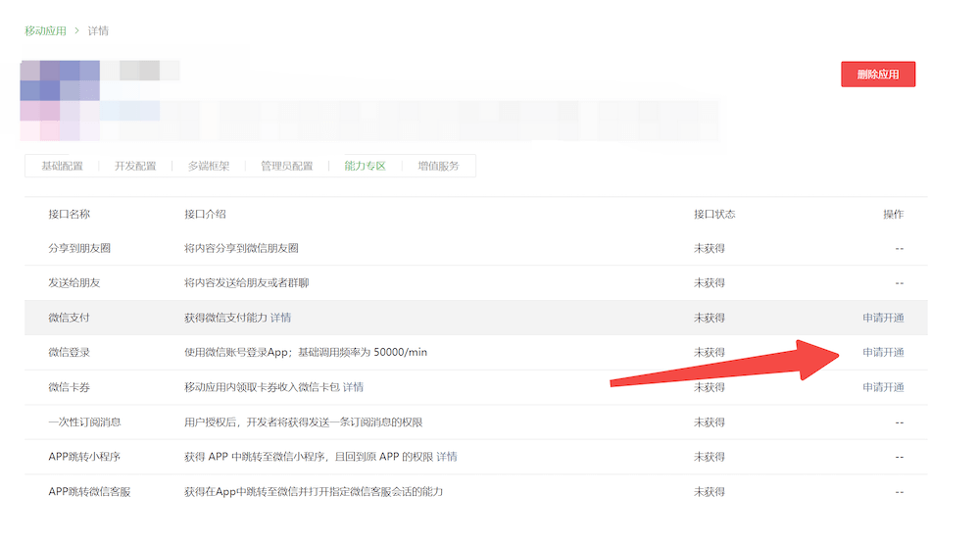980x545 pixels.
Task: Click 申请开通 for 微信支付
Action: tap(883, 319)
